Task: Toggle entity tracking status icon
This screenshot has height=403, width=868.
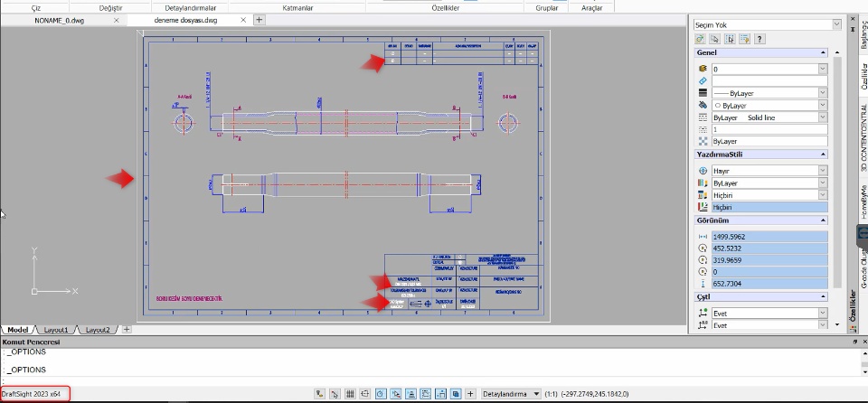Action: tap(410, 394)
